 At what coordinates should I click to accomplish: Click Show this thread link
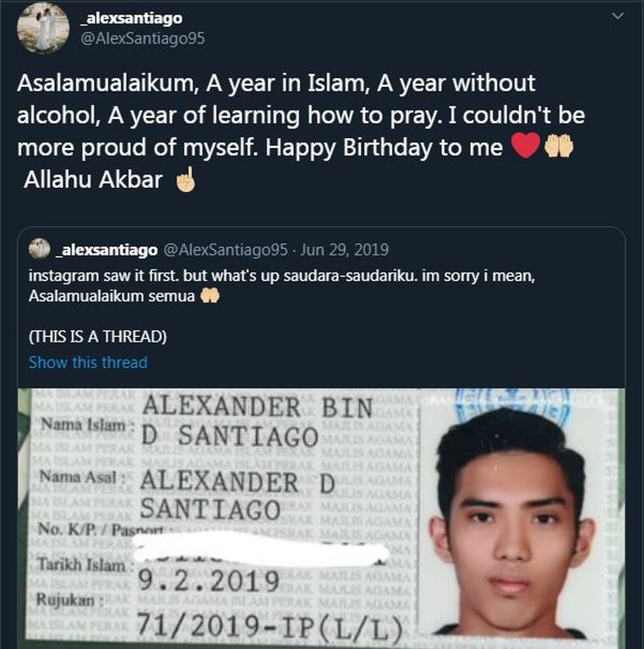pyautogui.click(x=88, y=363)
